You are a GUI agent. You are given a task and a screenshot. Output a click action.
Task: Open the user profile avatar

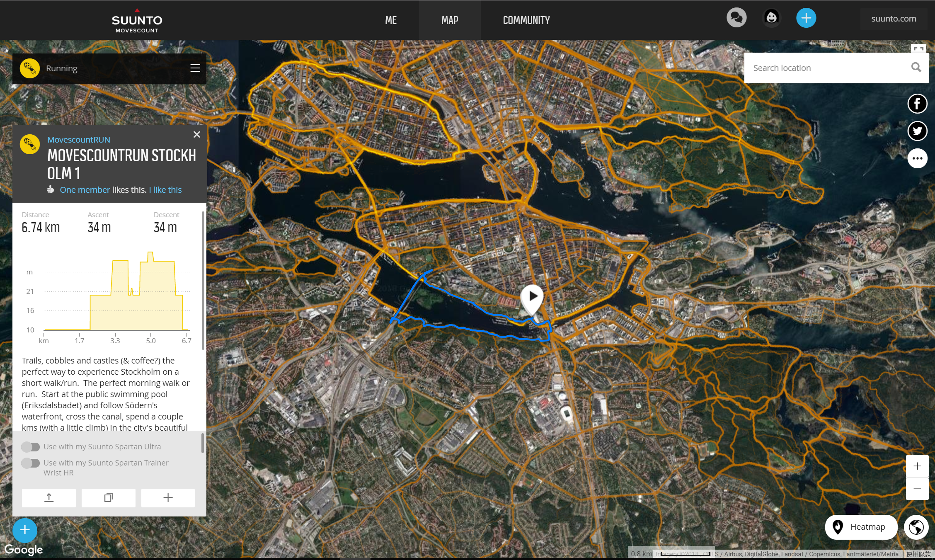pos(771,18)
